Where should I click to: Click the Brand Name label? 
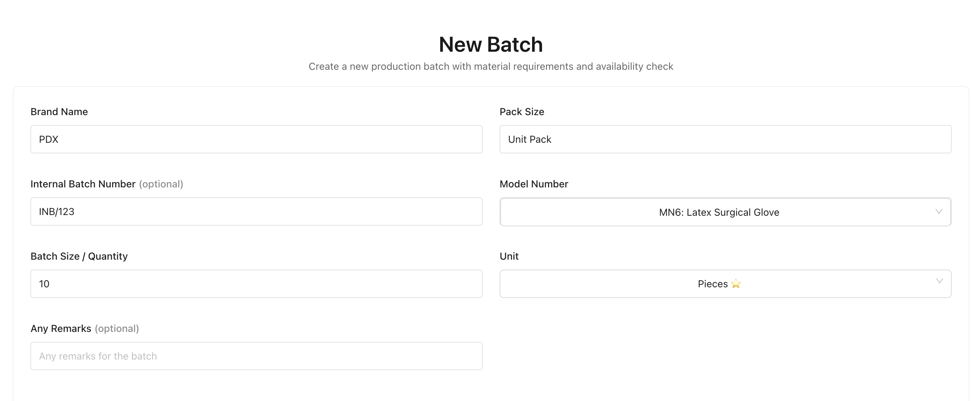pos(59,112)
